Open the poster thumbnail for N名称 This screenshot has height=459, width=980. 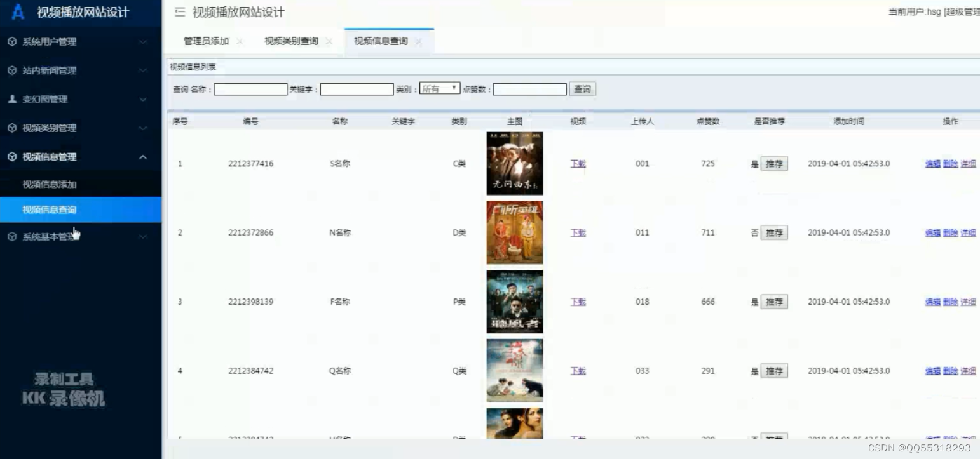coord(515,232)
